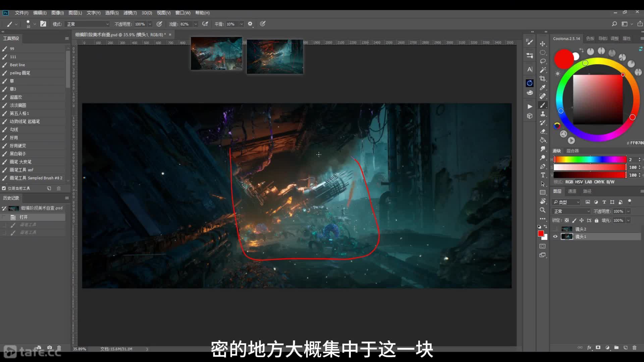
Task: Select the Lasso tool
Action: point(542,61)
